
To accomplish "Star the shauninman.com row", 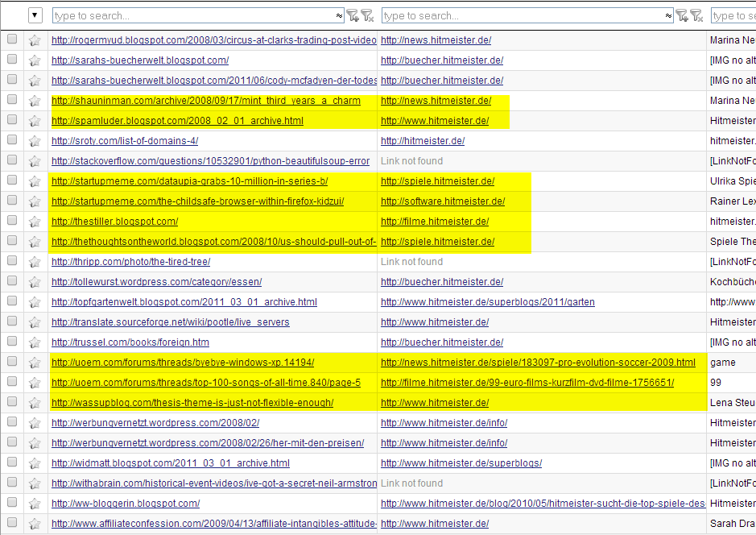I will pyautogui.click(x=35, y=101).
